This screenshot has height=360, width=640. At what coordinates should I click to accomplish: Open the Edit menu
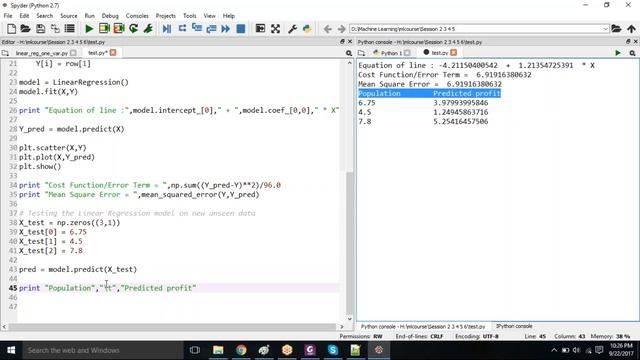24,16
